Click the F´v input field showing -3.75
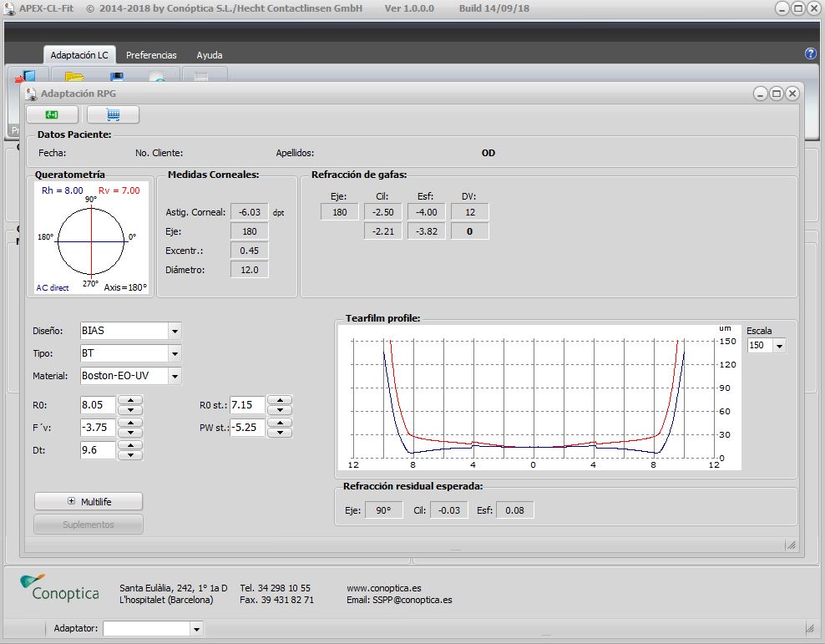The width and height of the screenshot is (825, 644). point(98,428)
